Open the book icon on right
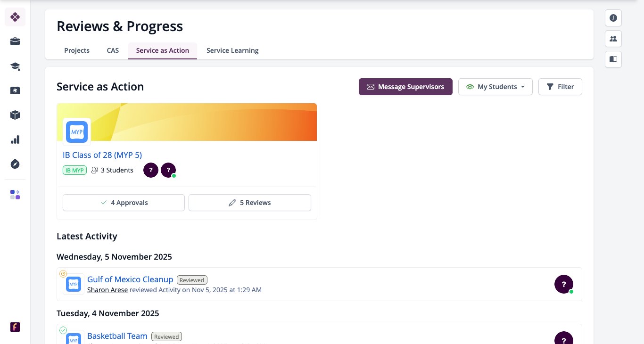Screen dimensions: 644x344 click(613, 59)
